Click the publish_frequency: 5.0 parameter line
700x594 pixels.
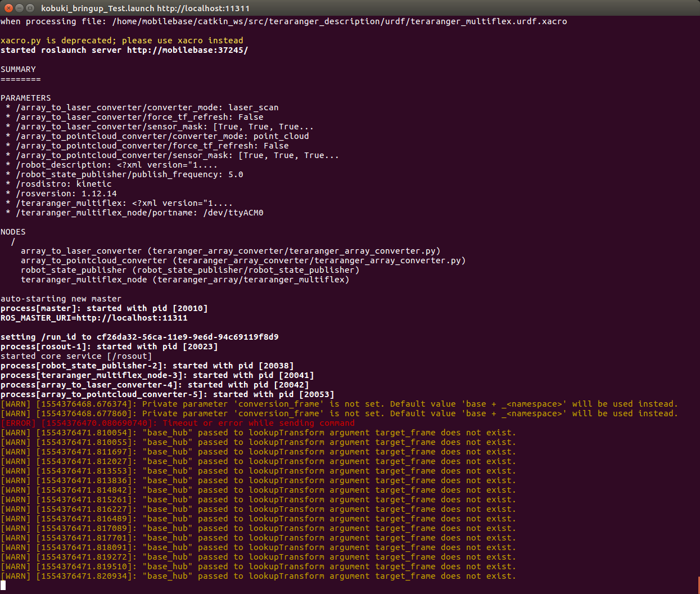point(124,174)
